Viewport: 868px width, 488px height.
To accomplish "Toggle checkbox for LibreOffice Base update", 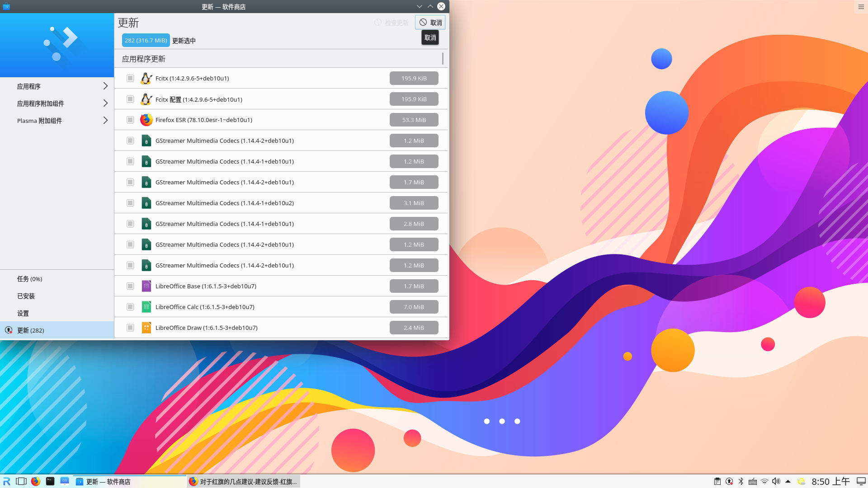I will [130, 286].
